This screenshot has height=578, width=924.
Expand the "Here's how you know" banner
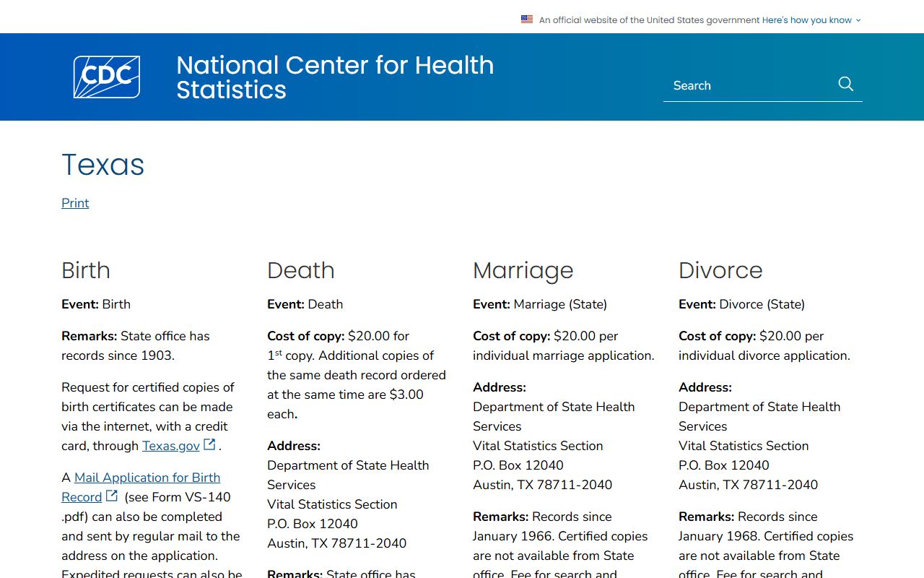coord(806,20)
